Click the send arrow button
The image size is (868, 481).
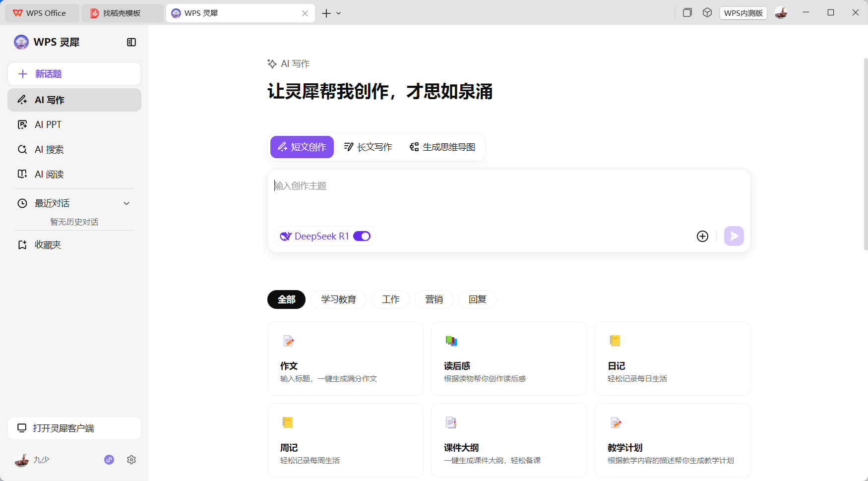point(734,236)
